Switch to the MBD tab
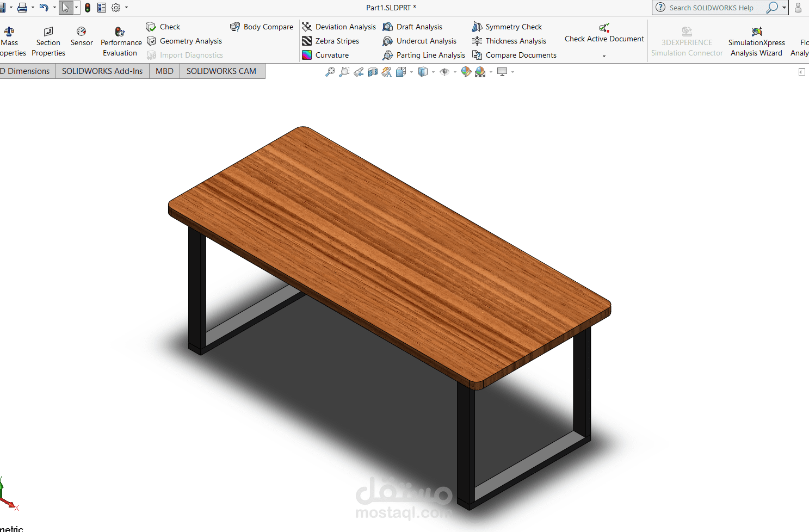The width and height of the screenshot is (809, 532). click(164, 71)
